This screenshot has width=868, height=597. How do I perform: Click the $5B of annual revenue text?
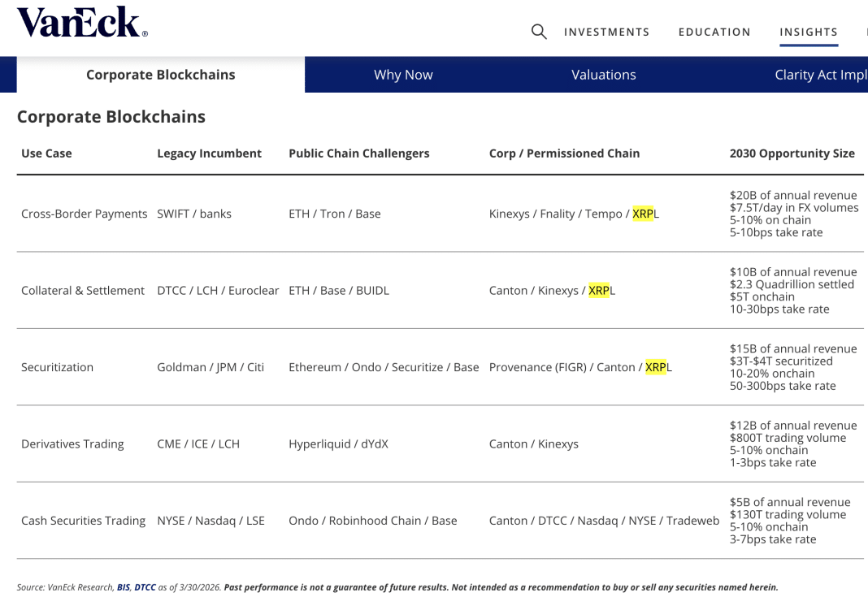click(x=790, y=502)
